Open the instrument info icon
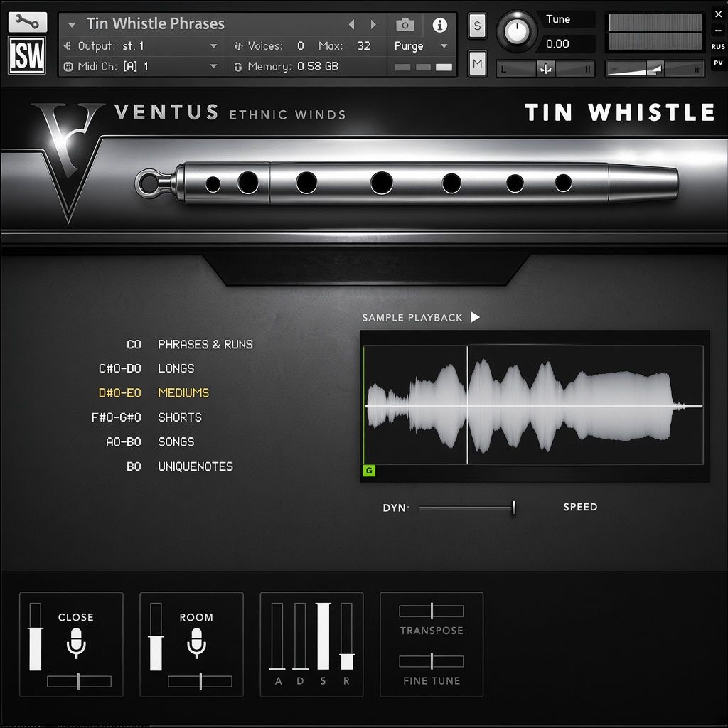This screenshot has height=728, width=728. 439,25
